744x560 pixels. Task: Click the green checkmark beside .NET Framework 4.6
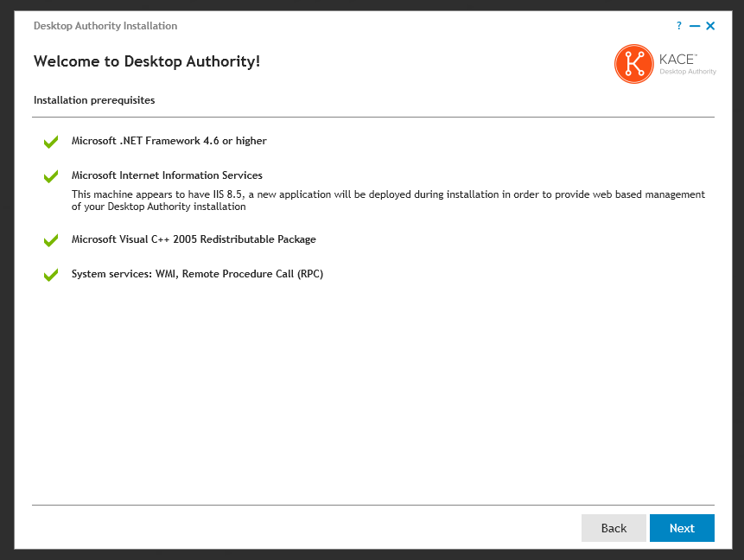click(51, 142)
